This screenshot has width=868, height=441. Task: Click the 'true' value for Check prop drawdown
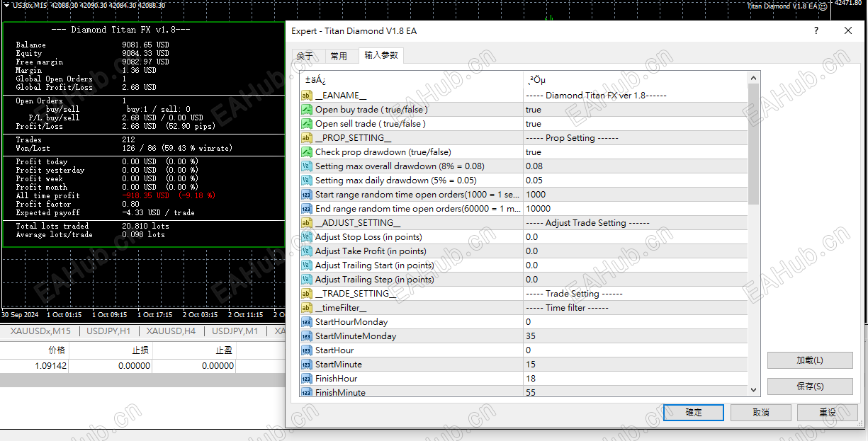pos(534,152)
